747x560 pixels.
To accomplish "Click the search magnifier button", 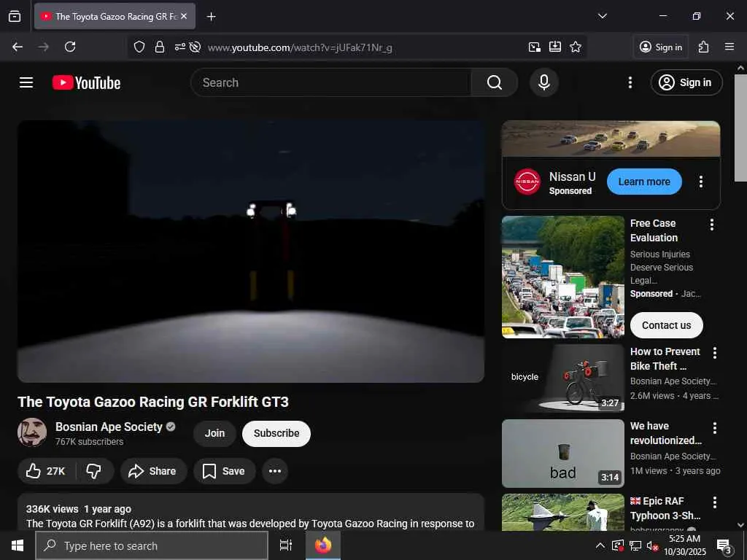I will point(495,82).
